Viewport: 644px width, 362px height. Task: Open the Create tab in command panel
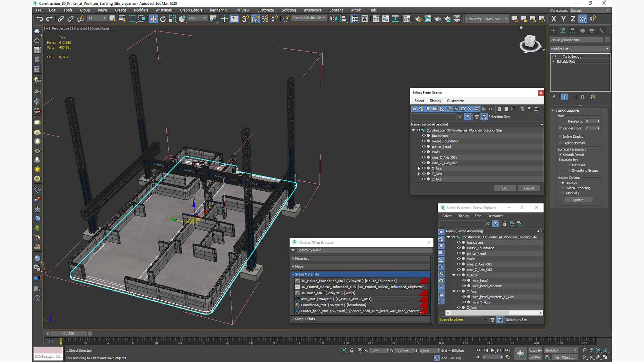[553, 31]
